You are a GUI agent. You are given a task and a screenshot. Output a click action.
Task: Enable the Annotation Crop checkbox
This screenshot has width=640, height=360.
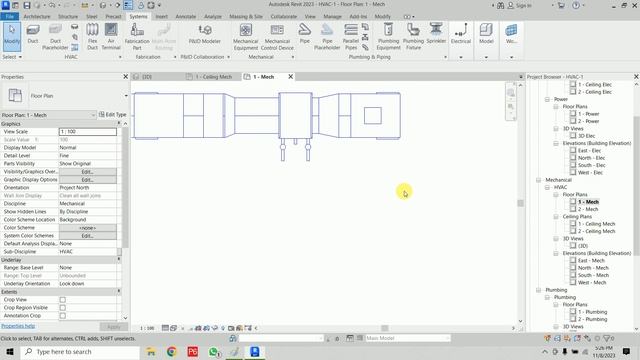coord(62,316)
